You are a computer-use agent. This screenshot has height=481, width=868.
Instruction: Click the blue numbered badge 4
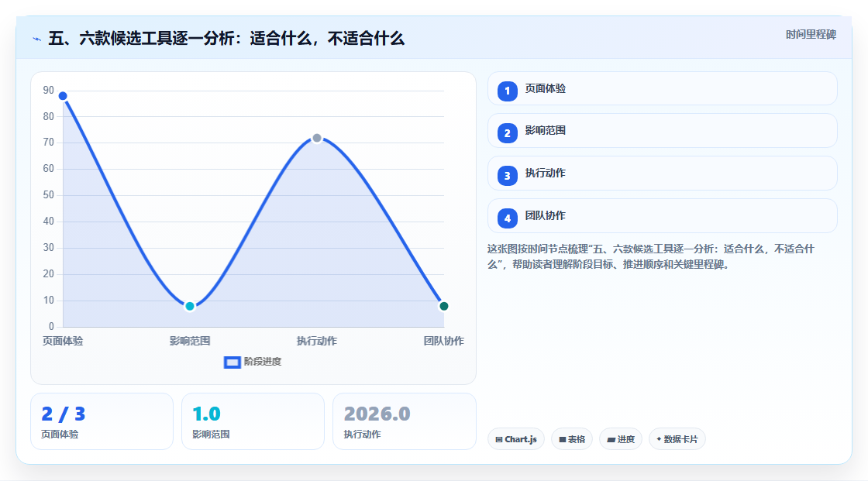507,218
